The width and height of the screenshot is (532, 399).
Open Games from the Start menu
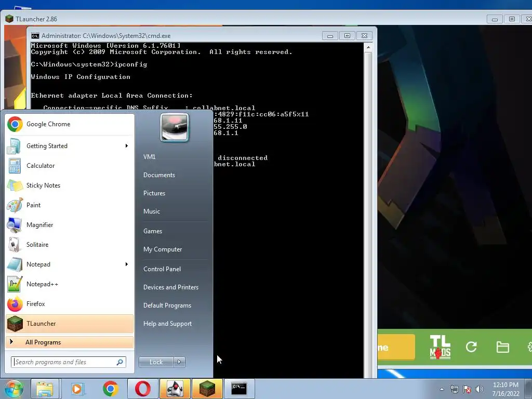[x=153, y=231]
